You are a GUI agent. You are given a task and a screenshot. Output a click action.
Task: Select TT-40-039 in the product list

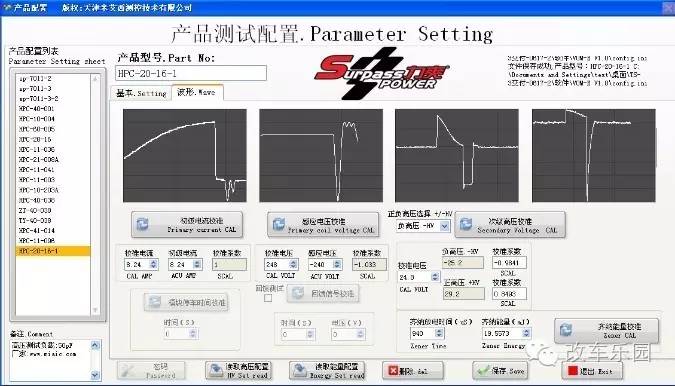click(53, 220)
